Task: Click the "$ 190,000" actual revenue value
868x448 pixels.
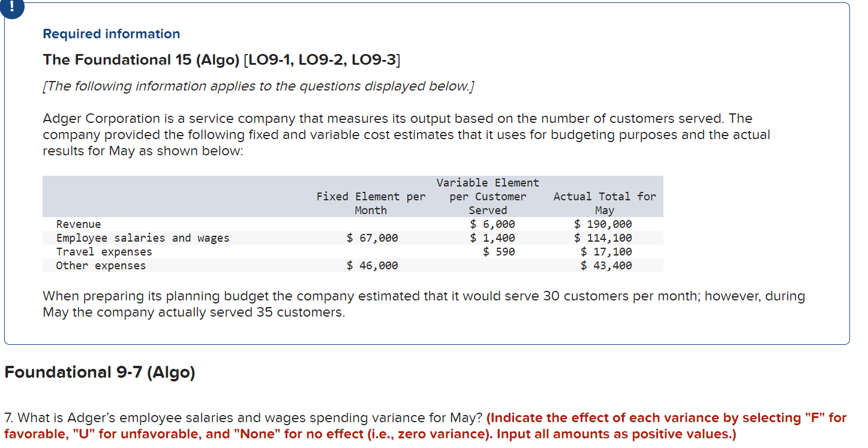Action: coord(603,224)
